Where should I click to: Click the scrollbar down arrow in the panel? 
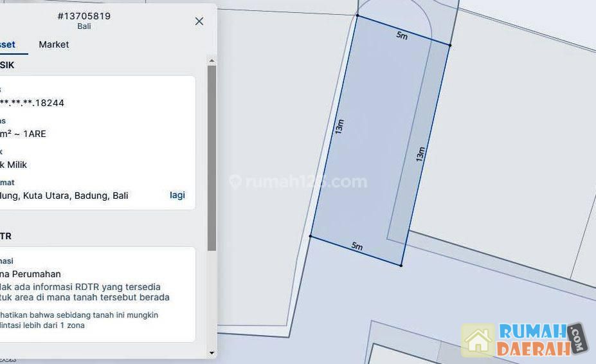tap(212, 352)
